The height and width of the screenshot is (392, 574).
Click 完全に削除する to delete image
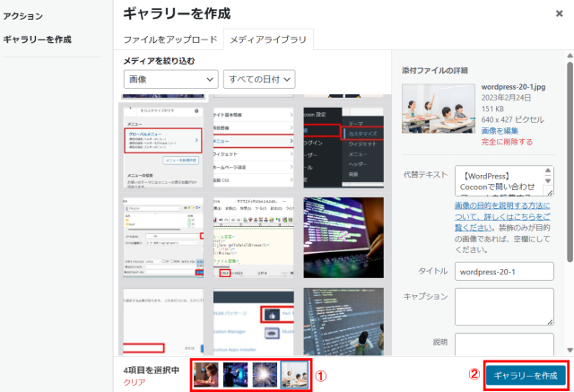pos(508,142)
